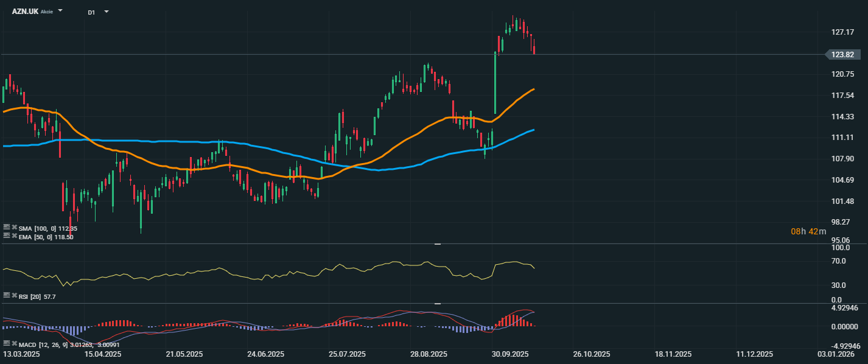Remove the RSI indicator panel
The image size is (868, 364).
[x=14, y=295]
